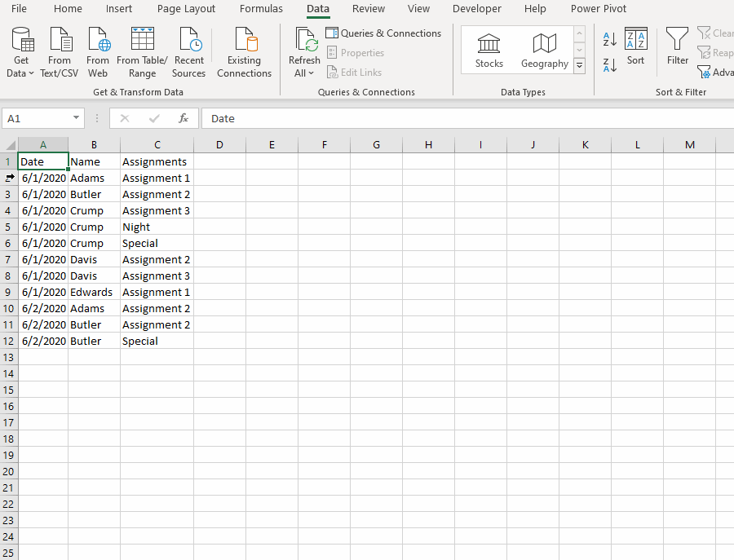Switch to the View tab

tap(418, 9)
